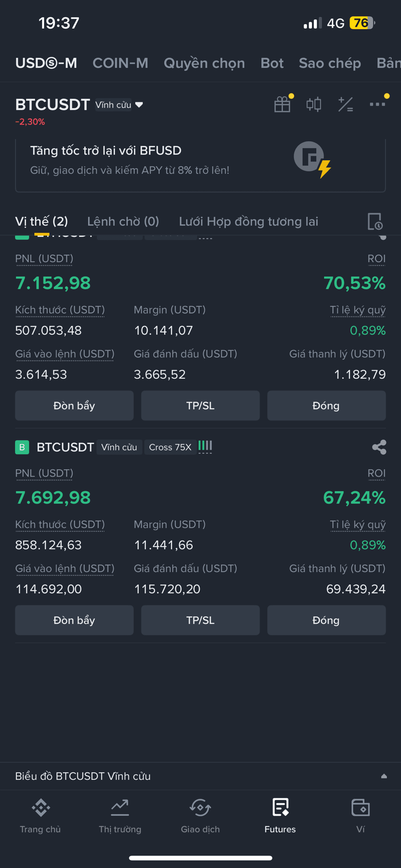Image resolution: width=401 pixels, height=868 pixels.
Task: Open the Sao chép tab
Action: (330, 63)
